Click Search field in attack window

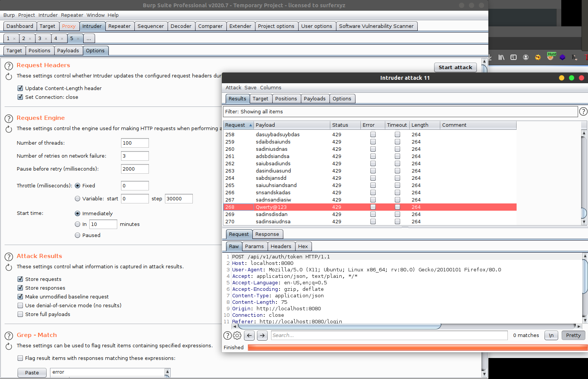pos(389,335)
